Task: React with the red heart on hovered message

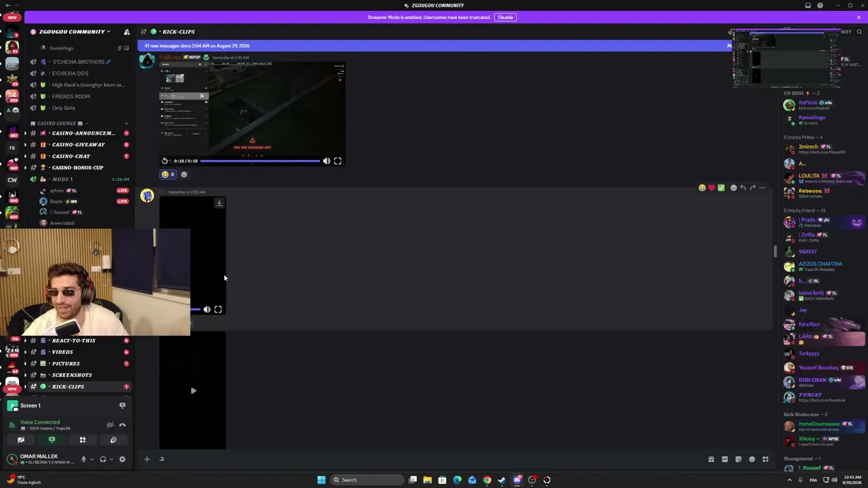Action: tap(711, 188)
